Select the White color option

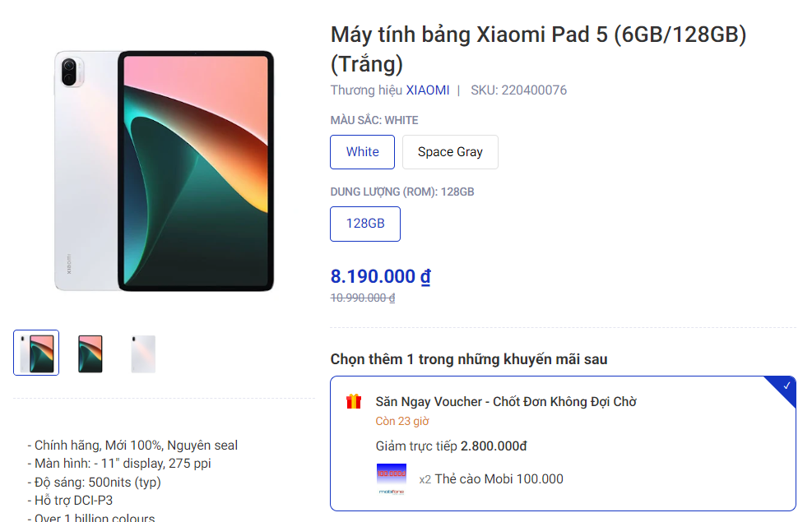tap(362, 152)
